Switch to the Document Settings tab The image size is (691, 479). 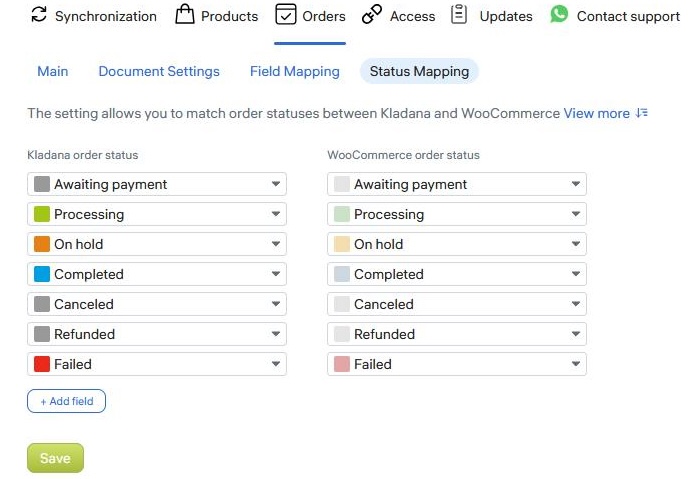[159, 71]
